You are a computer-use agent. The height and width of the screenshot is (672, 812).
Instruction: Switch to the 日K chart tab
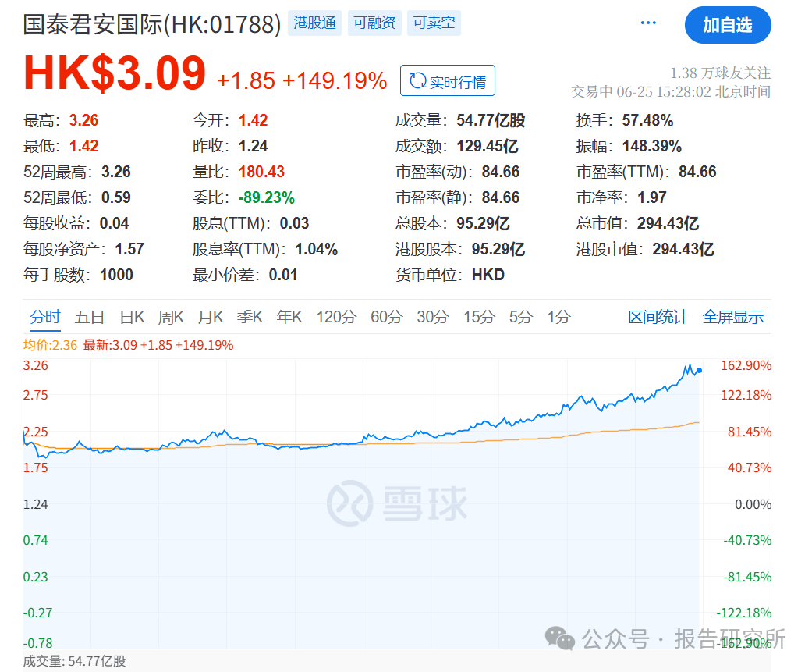(x=132, y=317)
